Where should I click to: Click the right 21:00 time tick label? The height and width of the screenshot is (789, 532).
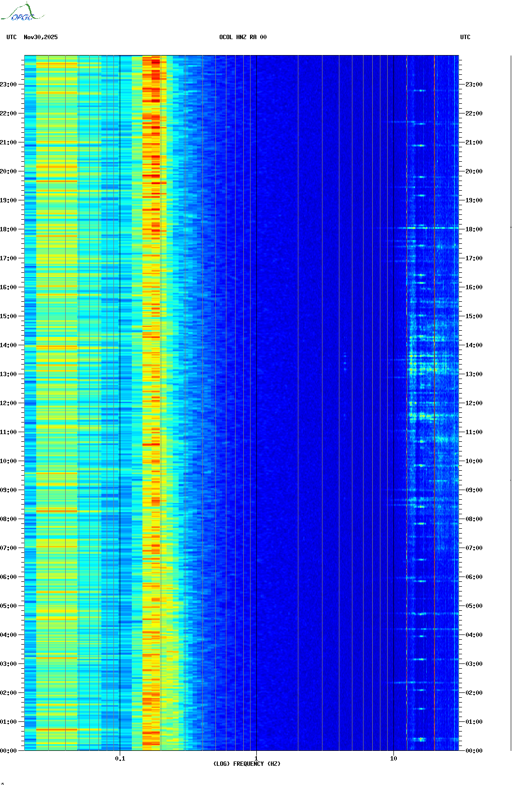tap(474, 142)
